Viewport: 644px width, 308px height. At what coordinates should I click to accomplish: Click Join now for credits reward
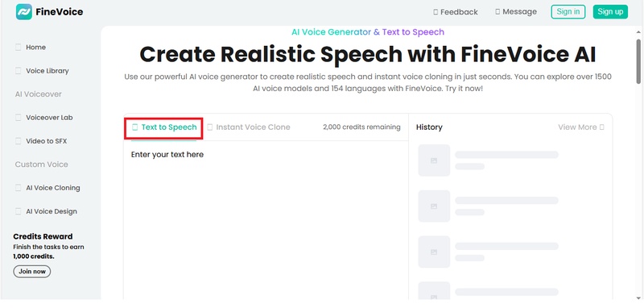[x=32, y=272]
